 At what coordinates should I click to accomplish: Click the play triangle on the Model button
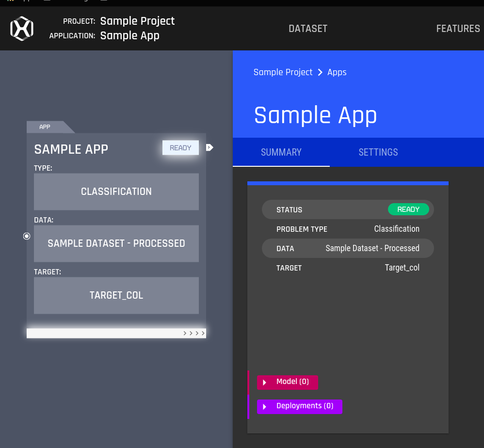pos(264,382)
